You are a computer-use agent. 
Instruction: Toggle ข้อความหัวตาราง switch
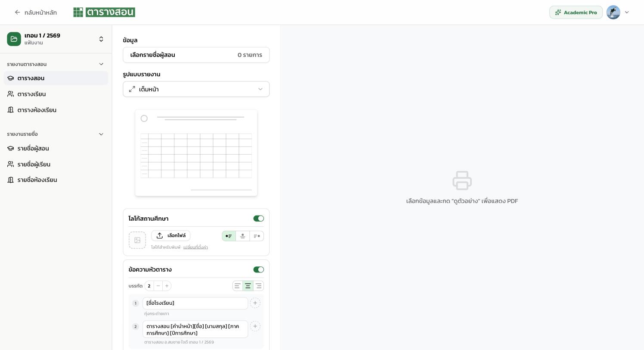tap(259, 269)
